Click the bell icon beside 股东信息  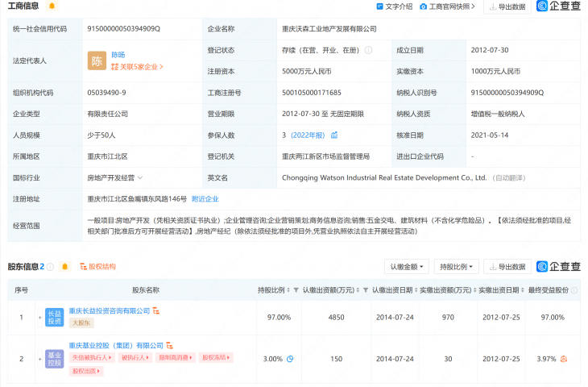(64, 267)
